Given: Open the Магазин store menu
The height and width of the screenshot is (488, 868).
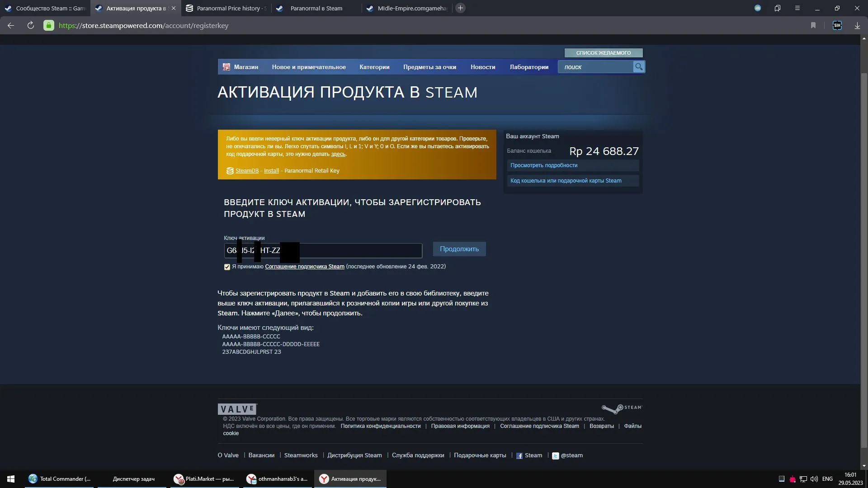Looking at the screenshot, I should [x=246, y=67].
